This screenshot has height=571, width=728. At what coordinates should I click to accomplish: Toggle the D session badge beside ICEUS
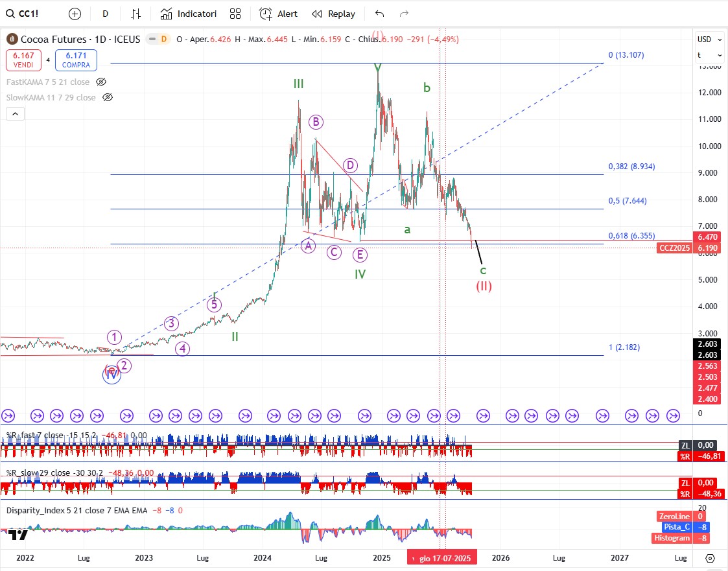click(164, 40)
